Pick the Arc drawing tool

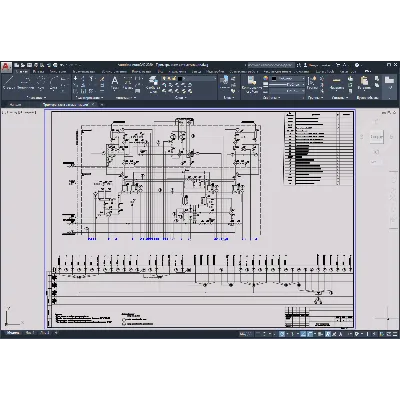54,82
